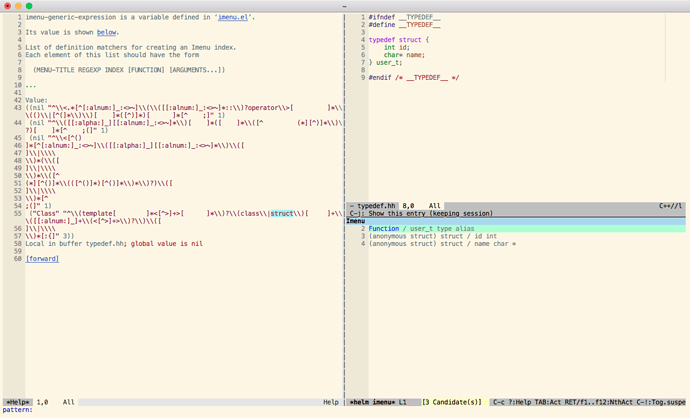
Task: Click the 'Help' mode name in left mode line
Action: (331, 402)
